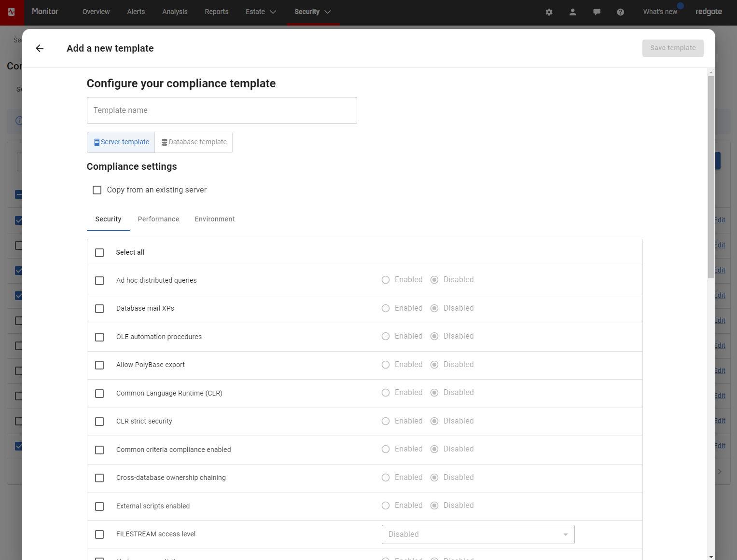
Task: Click the Redgate Monitor logo icon
Action: (x=12, y=12)
